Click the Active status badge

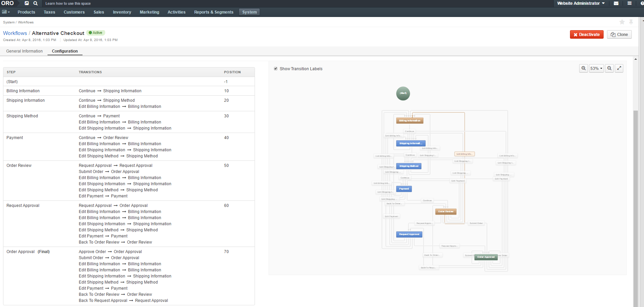(96, 33)
